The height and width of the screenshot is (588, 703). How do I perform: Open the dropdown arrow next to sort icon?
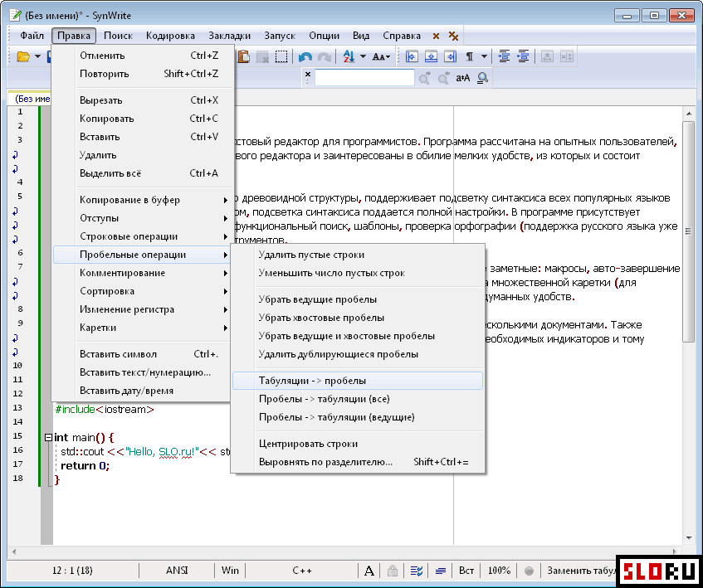tap(363, 57)
